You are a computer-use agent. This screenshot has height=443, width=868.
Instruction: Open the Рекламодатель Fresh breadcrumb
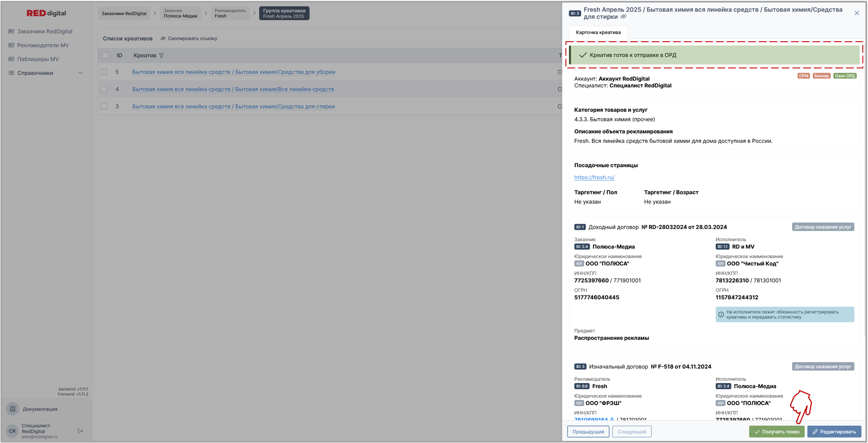230,13
